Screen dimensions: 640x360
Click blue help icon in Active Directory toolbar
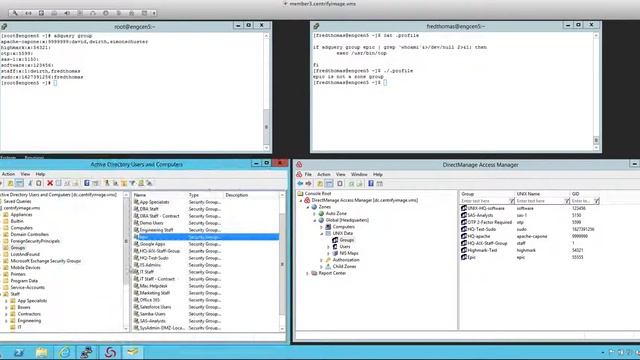click(x=87, y=183)
